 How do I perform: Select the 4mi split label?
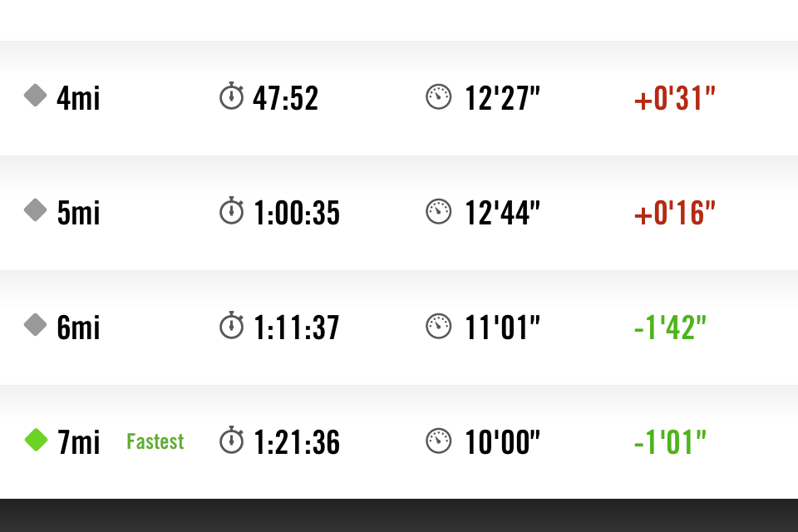[78, 98]
